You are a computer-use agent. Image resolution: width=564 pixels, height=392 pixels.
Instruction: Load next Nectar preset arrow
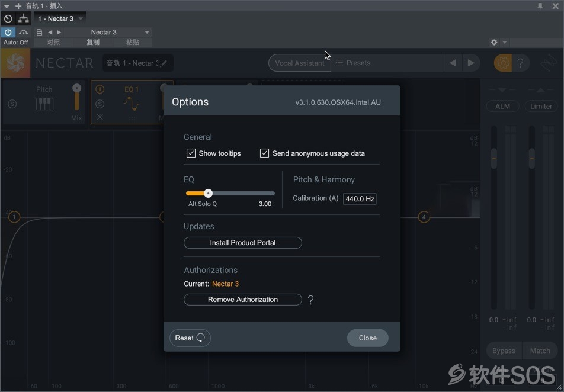(471, 63)
